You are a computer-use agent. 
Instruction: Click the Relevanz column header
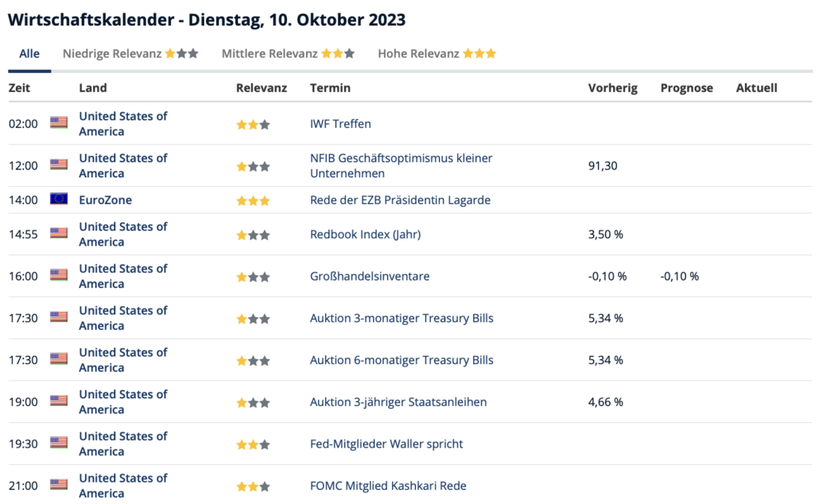262,87
